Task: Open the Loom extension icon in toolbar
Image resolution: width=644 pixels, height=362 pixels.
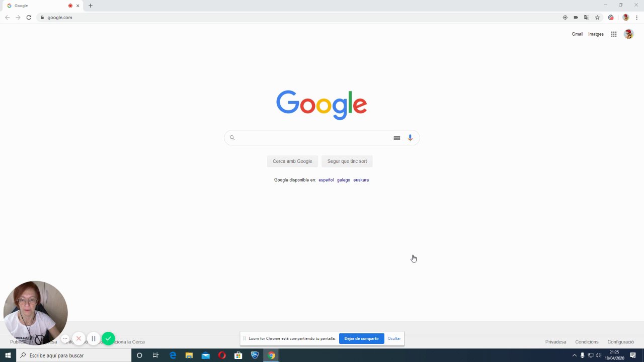Action: 611,18
